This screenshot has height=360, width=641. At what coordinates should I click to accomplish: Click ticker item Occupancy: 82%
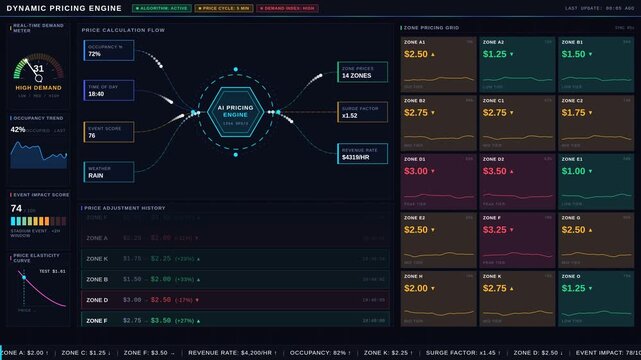(320, 353)
